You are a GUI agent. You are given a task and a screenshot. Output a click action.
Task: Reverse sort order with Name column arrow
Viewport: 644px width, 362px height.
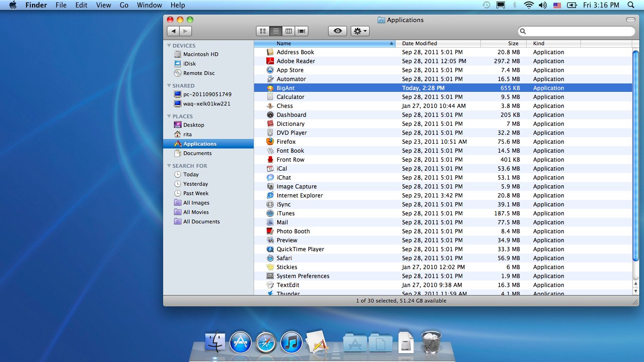click(392, 43)
